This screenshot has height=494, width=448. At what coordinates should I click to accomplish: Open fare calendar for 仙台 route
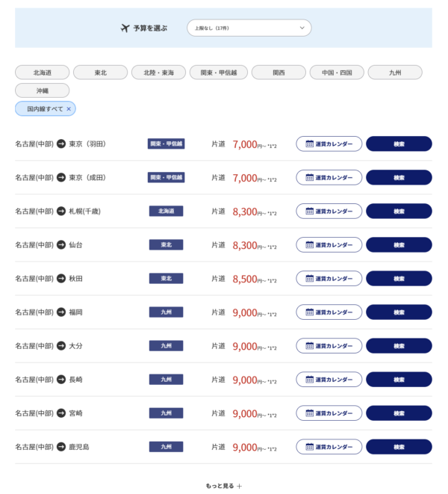point(329,245)
